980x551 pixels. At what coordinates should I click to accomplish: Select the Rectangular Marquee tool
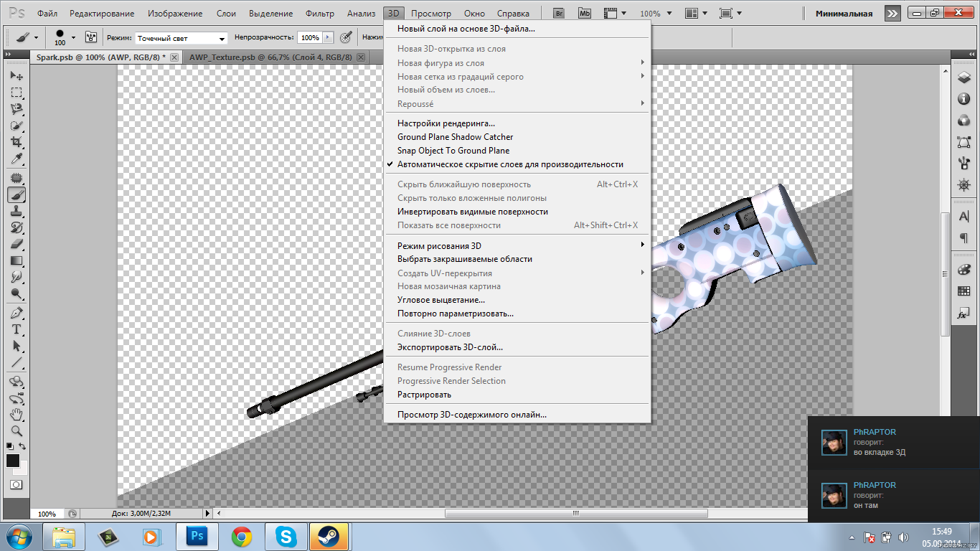17,93
